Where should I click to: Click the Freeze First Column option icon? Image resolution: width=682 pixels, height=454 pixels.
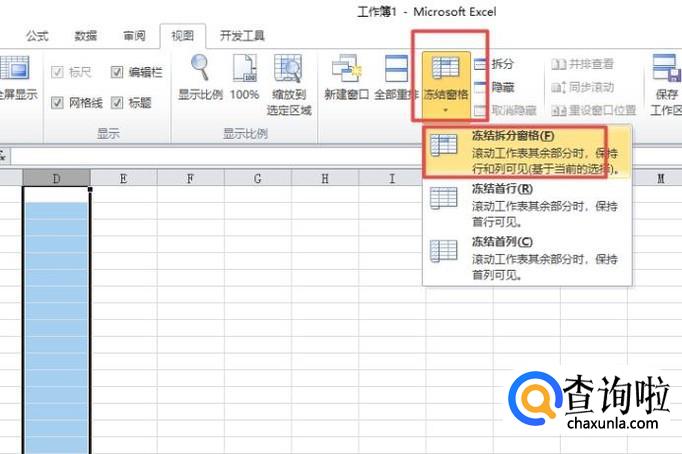tap(444, 251)
